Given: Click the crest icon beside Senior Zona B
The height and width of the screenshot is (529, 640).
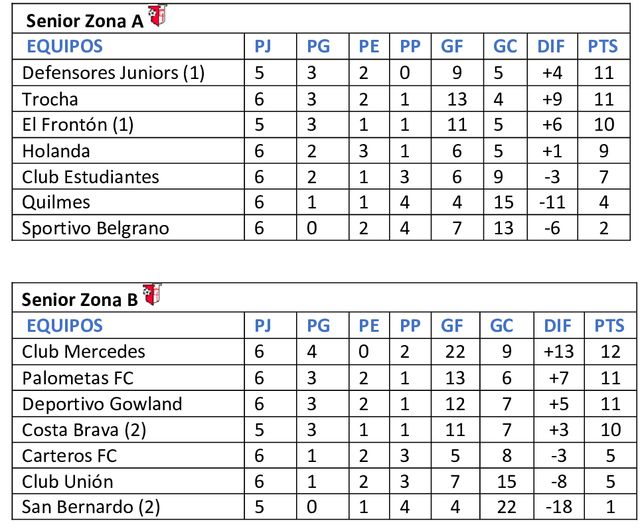Looking at the screenshot, I should (x=152, y=296).
